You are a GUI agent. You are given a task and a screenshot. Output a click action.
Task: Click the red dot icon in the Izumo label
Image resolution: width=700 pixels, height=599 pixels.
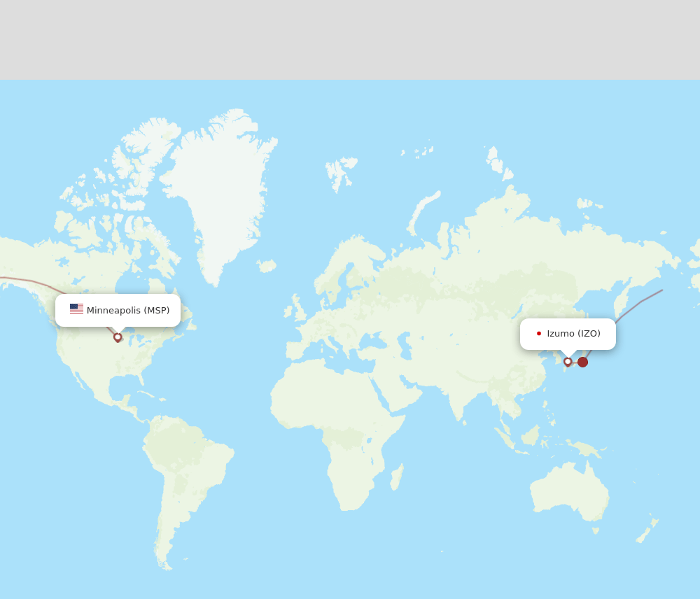point(539,333)
